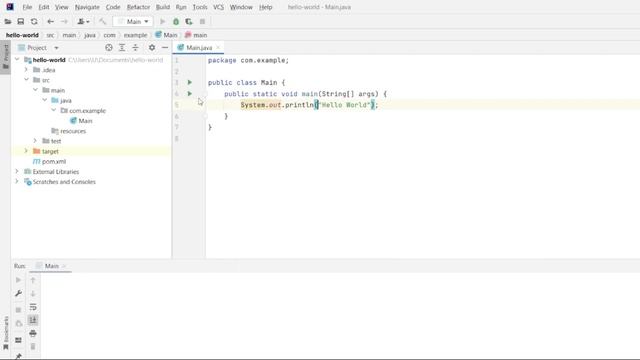Viewport: 640px width, 360px height.
Task: Open the Code menu
Action: (x=113, y=7)
